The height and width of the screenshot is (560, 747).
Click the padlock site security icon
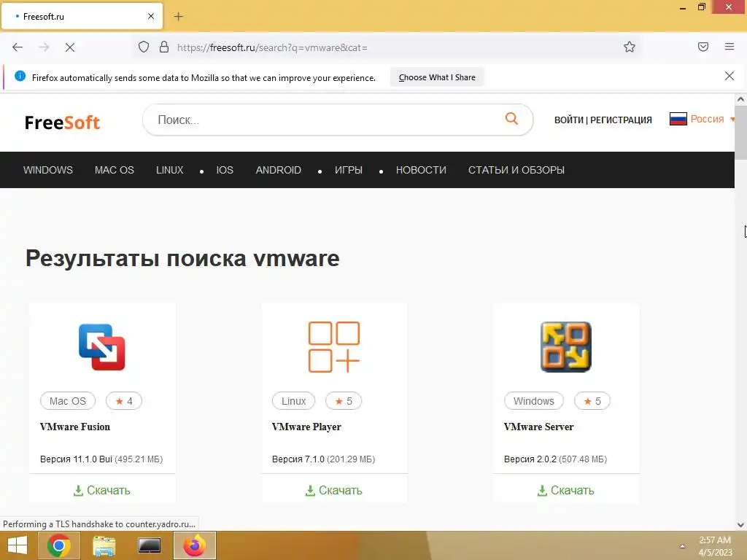click(x=164, y=47)
